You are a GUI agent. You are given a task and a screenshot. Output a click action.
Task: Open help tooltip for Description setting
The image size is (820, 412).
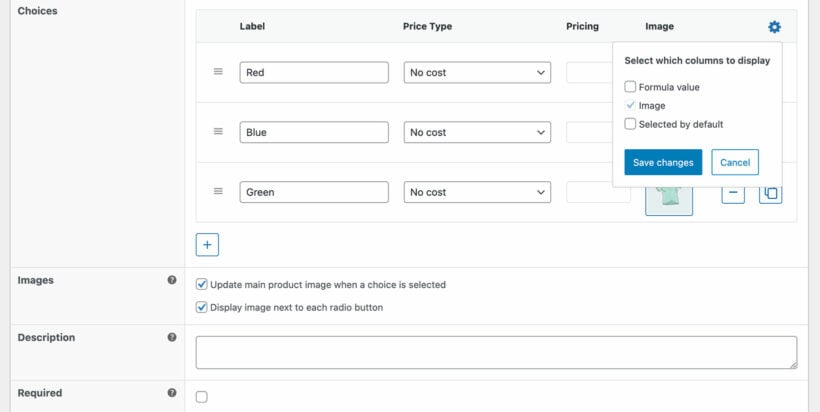click(172, 337)
